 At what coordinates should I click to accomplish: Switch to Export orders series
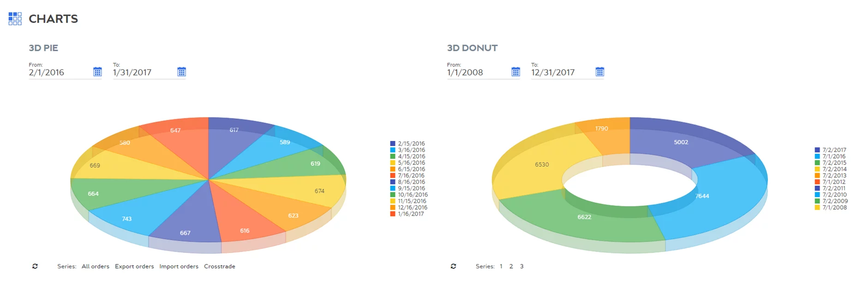134,266
